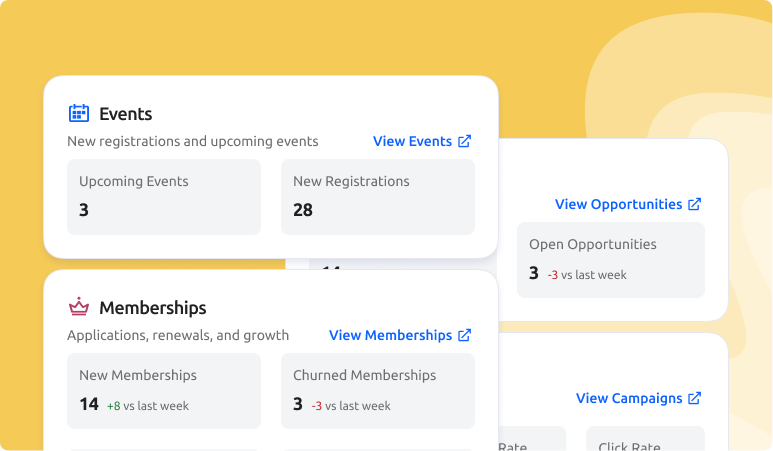Image resolution: width=773 pixels, height=451 pixels.
Task: Click external-link icon beside View Memberships
Action: [464, 336]
